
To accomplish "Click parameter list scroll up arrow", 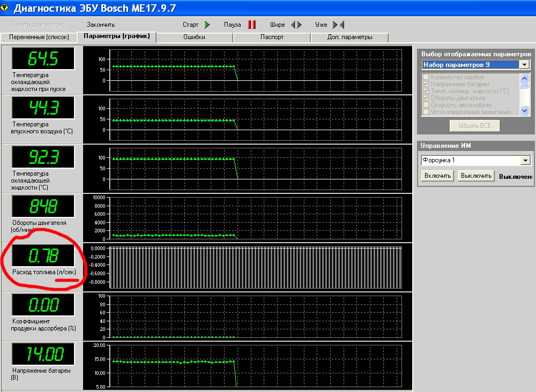I will coord(524,78).
